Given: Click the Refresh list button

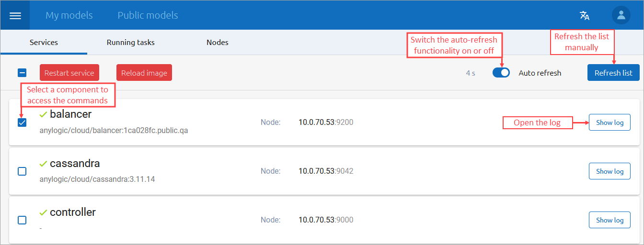Looking at the screenshot, I should pos(613,73).
